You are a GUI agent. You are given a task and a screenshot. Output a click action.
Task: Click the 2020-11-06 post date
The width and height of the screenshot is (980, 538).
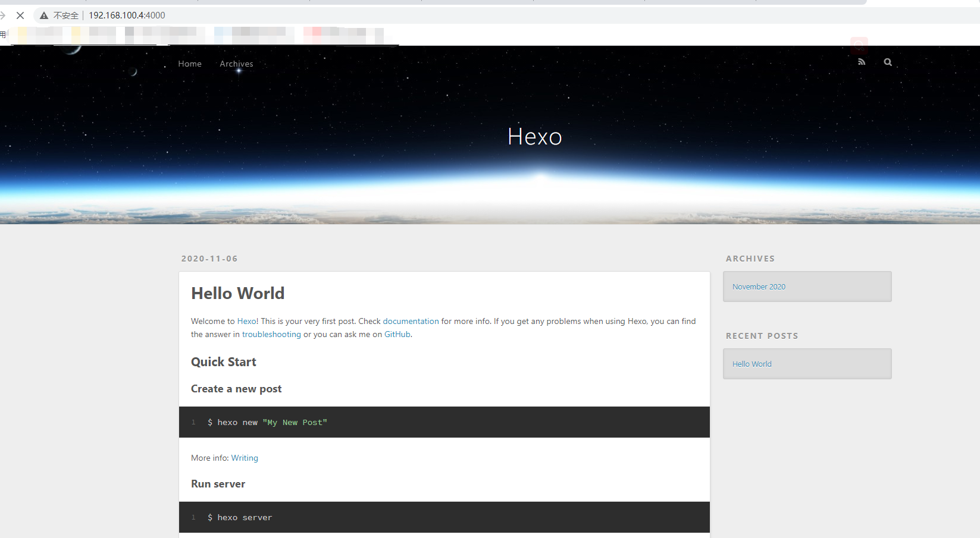coord(209,259)
